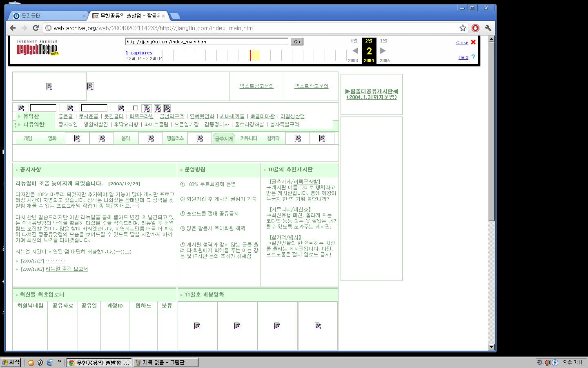Open the 퍼팩구라방 link in the recommended boards

pos(306,182)
